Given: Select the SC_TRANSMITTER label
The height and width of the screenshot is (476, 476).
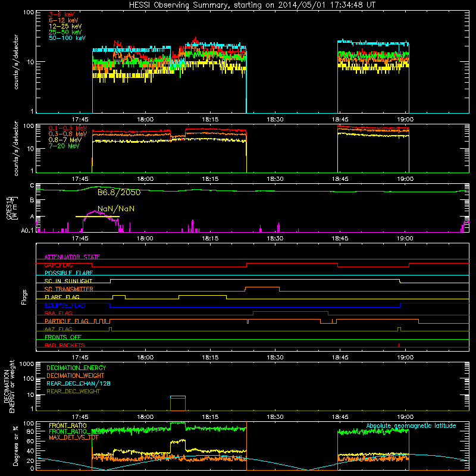Looking at the screenshot, I should click(69, 289).
